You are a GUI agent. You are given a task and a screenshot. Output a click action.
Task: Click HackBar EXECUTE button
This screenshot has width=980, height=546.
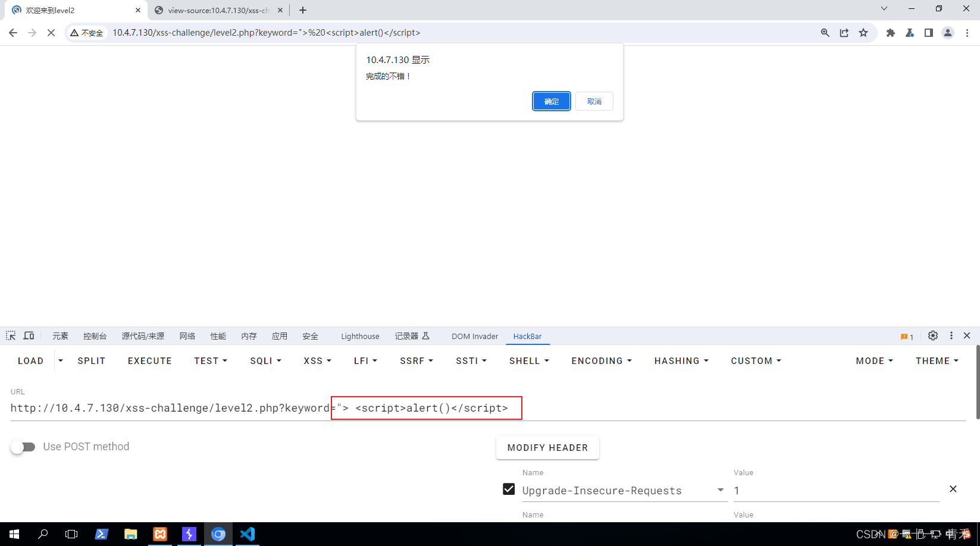[x=150, y=361]
